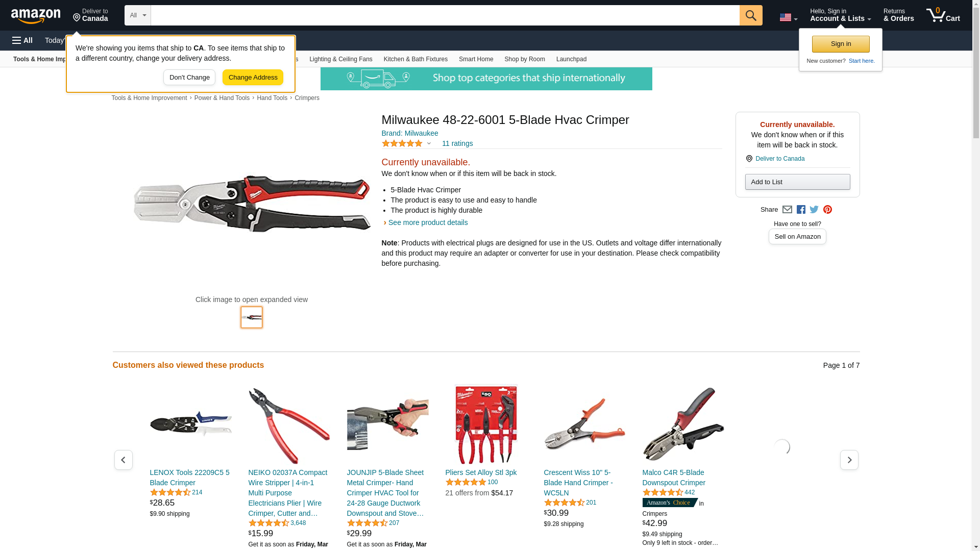The height and width of the screenshot is (551, 980).
Task: Share product on Twitter
Action: [814, 210]
